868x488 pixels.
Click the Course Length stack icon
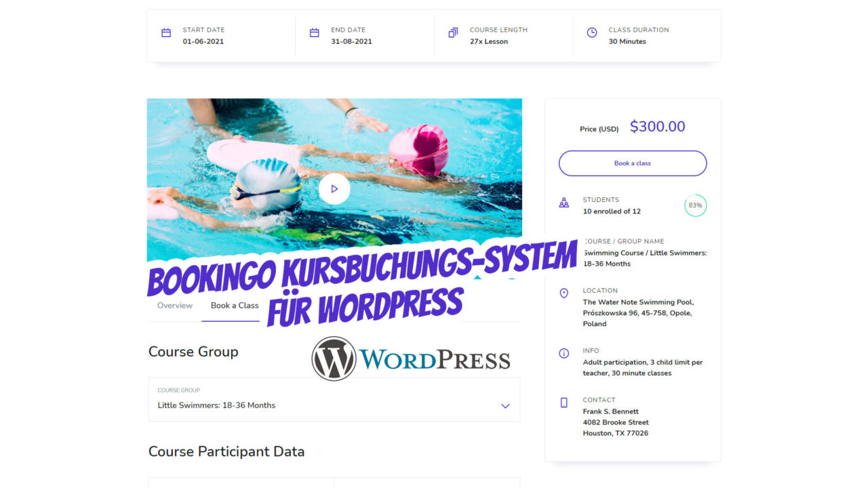[453, 33]
